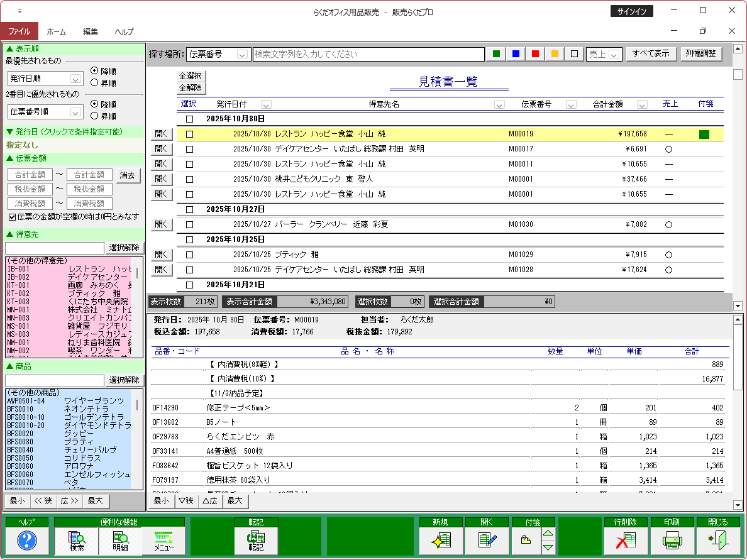This screenshot has height=560, width=747.
Task: Check the selection box for invoice M00017
Action: [189, 149]
